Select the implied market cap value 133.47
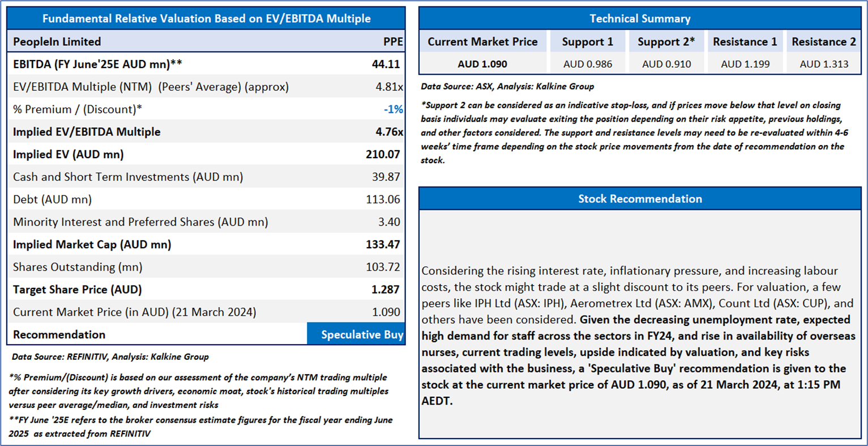Screen dimensions: 868x446 (383, 245)
